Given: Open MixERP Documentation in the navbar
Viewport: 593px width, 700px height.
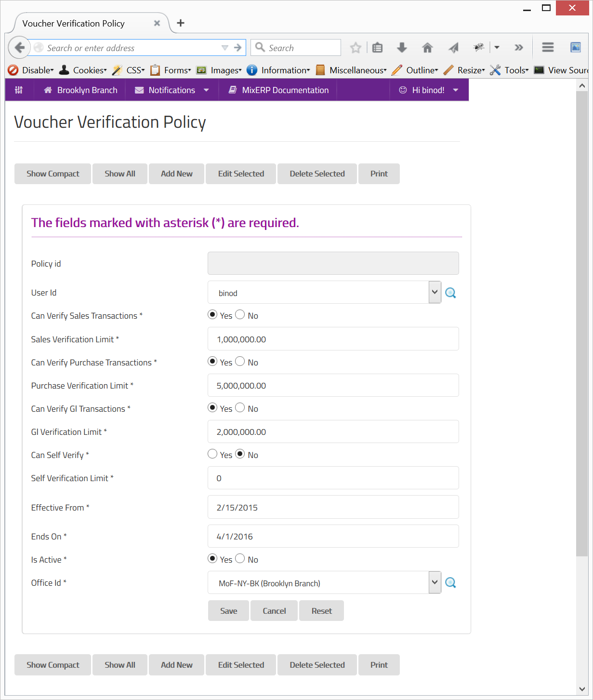Looking at the screenshot, I should pyautogui.click(x=278, y=90).
